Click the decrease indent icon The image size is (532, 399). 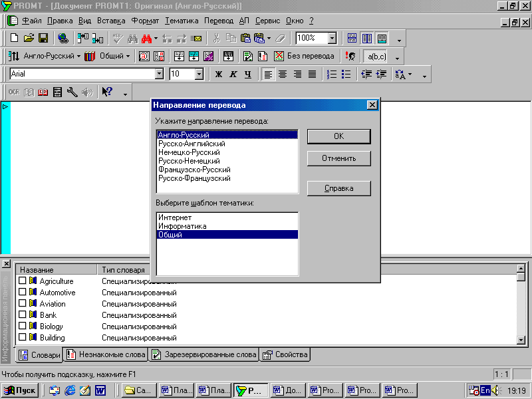click(x=366, y=74)
